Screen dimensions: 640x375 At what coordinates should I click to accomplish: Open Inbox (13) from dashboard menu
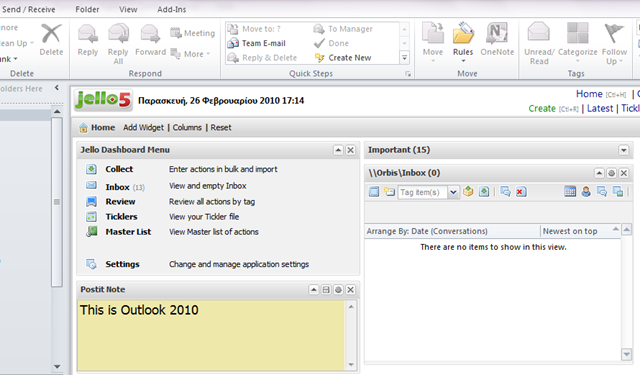[125, 187]
